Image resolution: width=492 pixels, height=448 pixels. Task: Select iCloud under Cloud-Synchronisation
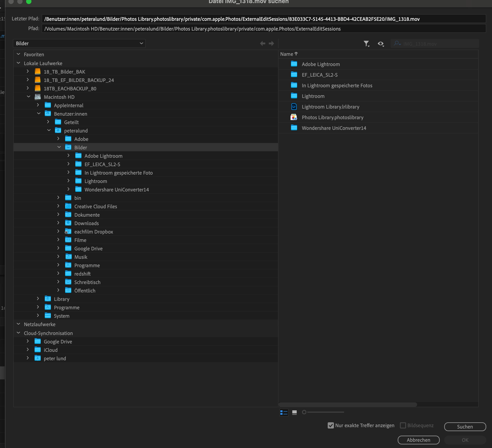pyautogui.click(x=50, y=350)
